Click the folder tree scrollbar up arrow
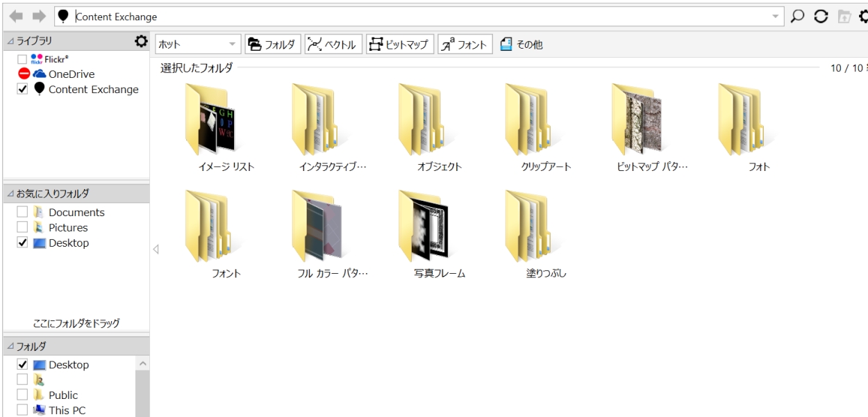 click(142, 364)
